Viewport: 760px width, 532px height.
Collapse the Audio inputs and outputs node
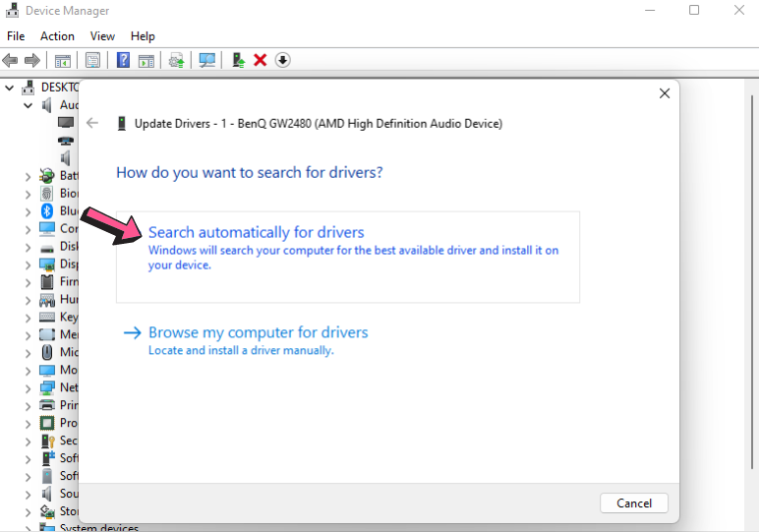tap(29, 105)
